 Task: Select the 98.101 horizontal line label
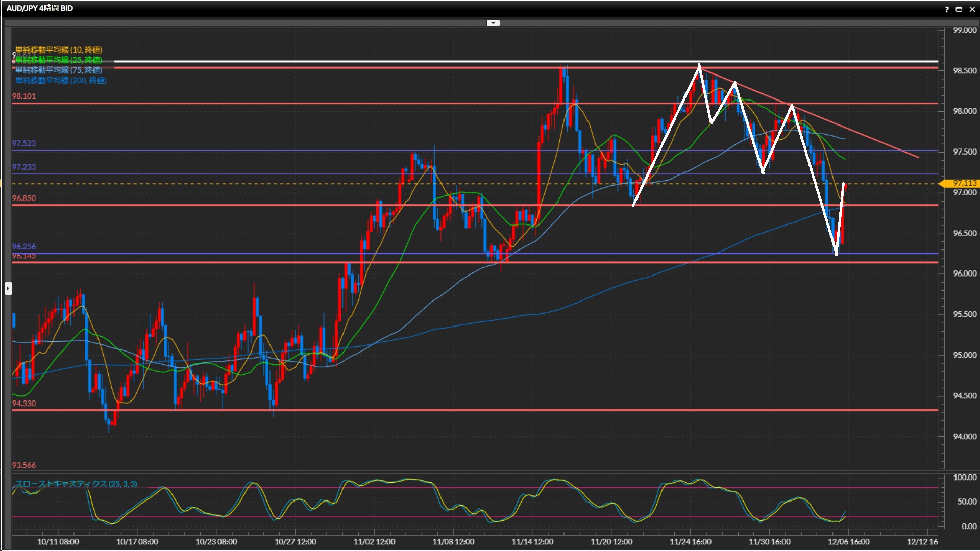tap(24, 96)
